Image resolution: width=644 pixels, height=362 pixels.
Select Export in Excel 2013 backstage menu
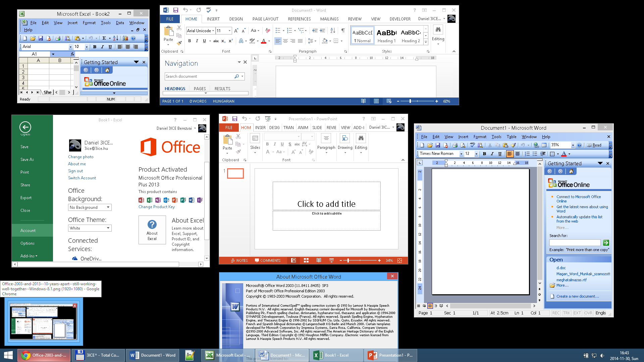click(26, 198)
